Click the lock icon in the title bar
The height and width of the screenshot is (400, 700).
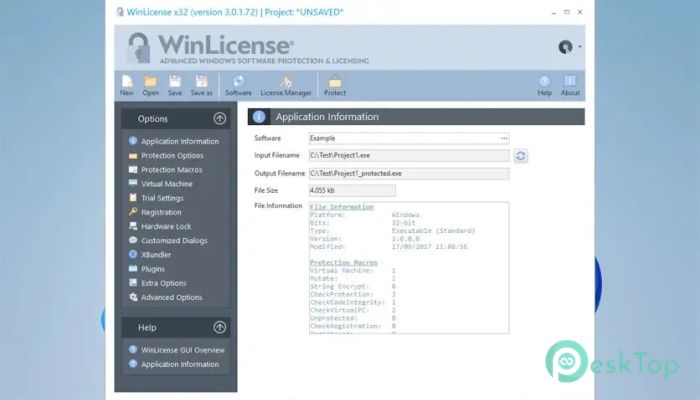pos(120,12)
